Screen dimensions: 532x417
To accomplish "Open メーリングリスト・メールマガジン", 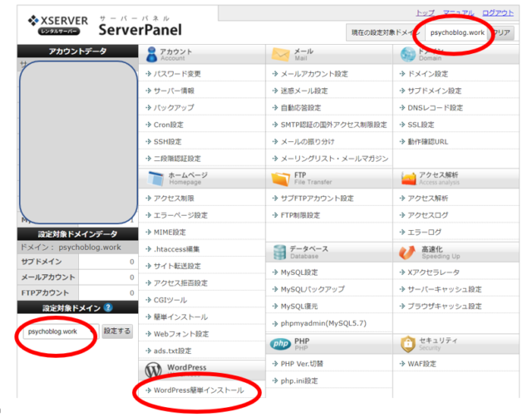I will (334, 159).
